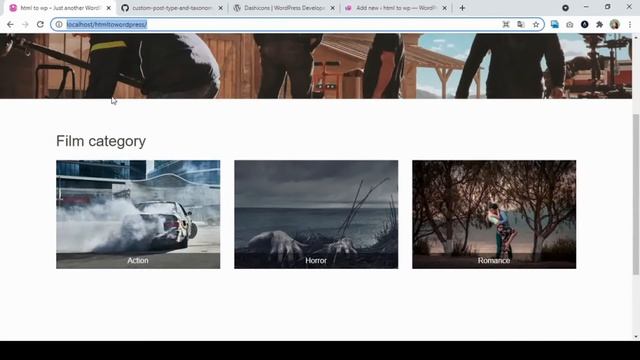Viewport: 640px width, 360px height.
Task: Open the Chrome profile avatar
Action: [615, 24]
